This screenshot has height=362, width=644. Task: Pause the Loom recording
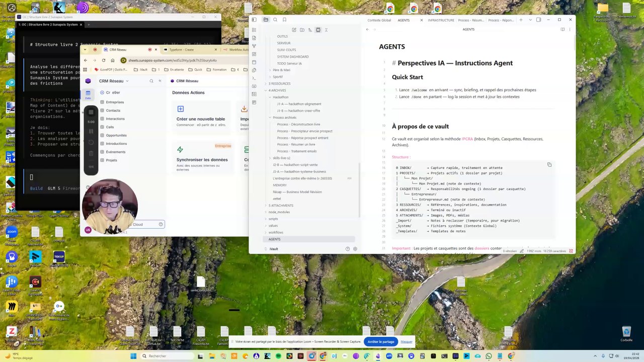click(91, 131)
